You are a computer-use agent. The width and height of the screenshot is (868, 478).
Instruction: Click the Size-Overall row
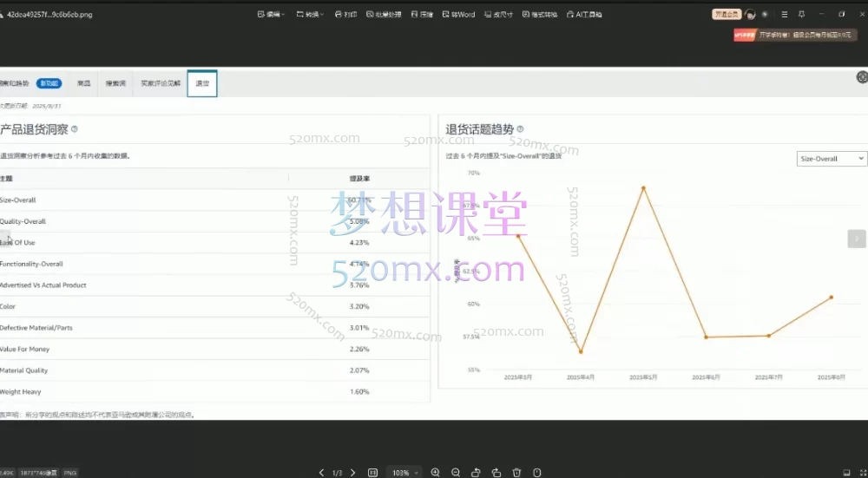click(214, 200)
